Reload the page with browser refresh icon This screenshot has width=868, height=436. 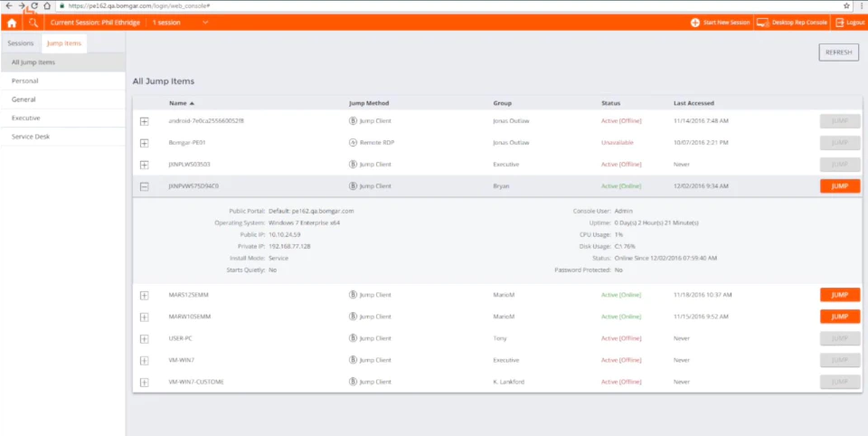tap(34, 5)
